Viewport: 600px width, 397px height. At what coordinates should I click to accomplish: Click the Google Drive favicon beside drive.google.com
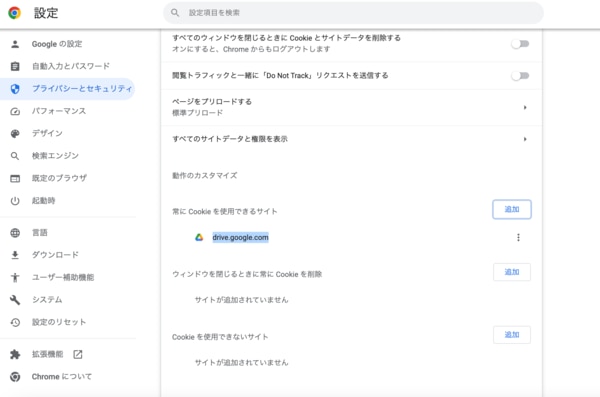pos(199,237)
